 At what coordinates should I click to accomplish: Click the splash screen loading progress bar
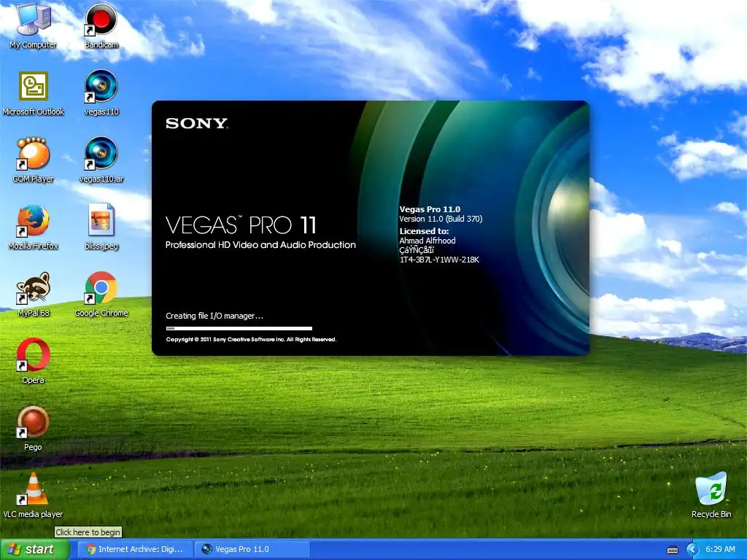[239, 328]
